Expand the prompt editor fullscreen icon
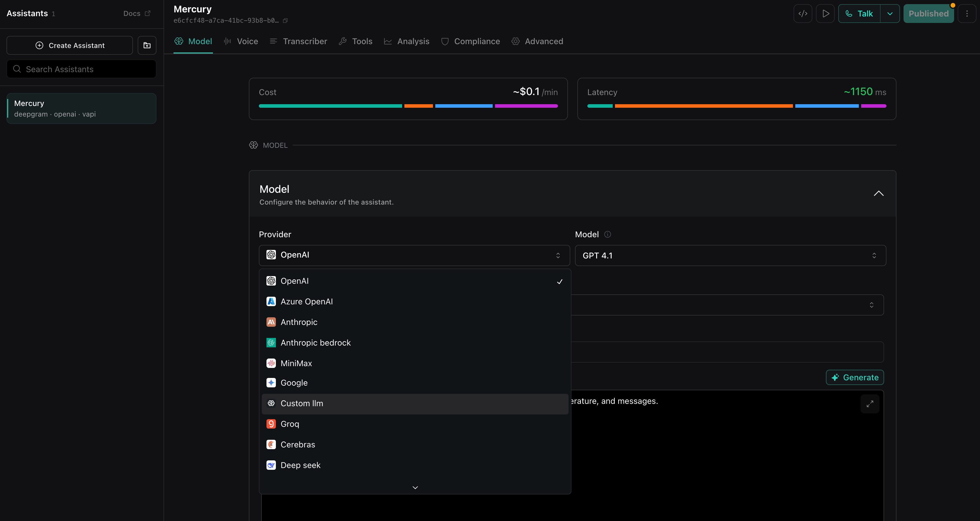This screenshot has height=521, width=980. (x=870, y=404)
